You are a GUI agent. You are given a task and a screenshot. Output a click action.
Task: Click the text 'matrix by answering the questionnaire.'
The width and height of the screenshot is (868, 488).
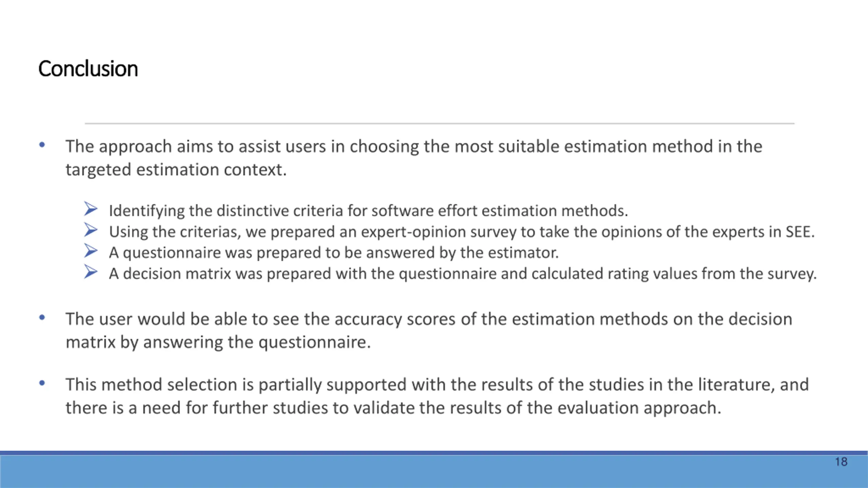pyautogui.click(x=218, y=342)
